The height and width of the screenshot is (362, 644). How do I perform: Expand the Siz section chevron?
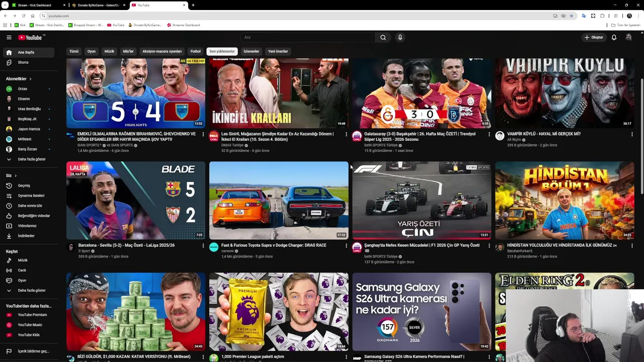[x=16, y=175]
